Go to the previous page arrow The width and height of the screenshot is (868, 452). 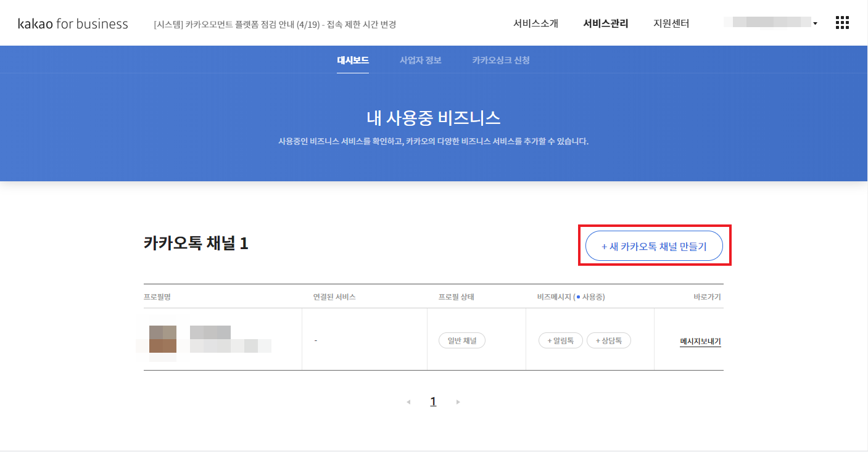[408, 402]
